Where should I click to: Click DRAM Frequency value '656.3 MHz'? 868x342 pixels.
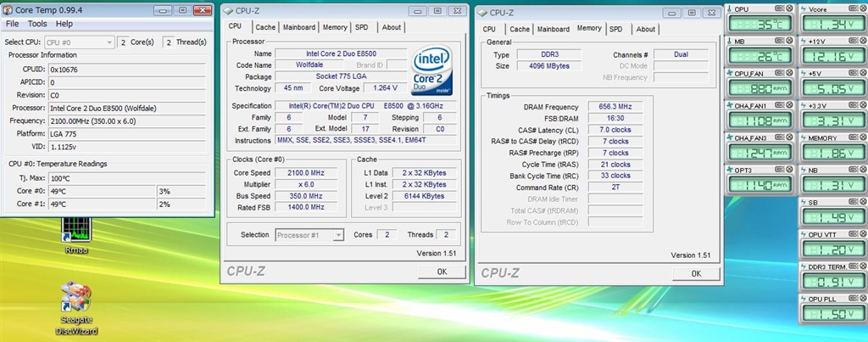[x=615, y=107]
